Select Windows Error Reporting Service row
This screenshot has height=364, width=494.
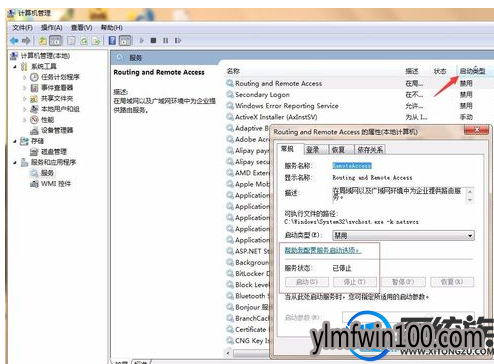tap(358, 106)
